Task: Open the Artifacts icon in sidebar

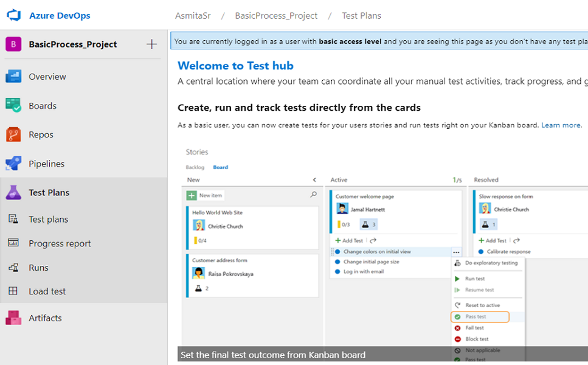Action: pos(13,318)
